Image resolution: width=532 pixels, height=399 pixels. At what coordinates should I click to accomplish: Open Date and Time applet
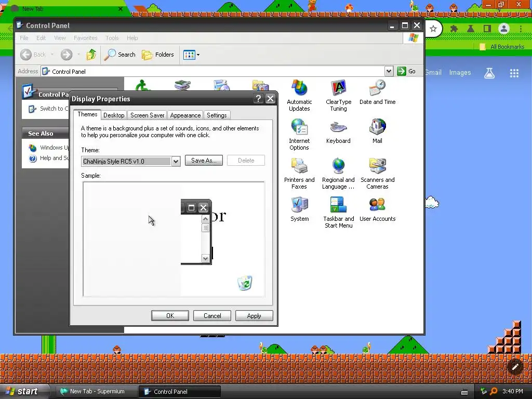click(x=377, y=92)
